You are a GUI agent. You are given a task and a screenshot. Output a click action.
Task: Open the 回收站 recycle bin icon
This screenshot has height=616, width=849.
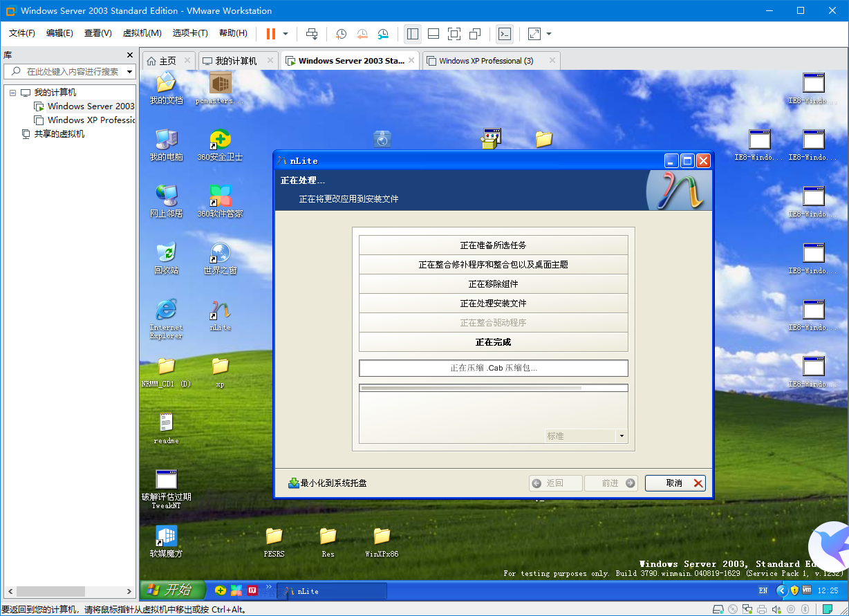tap(166, 259)
